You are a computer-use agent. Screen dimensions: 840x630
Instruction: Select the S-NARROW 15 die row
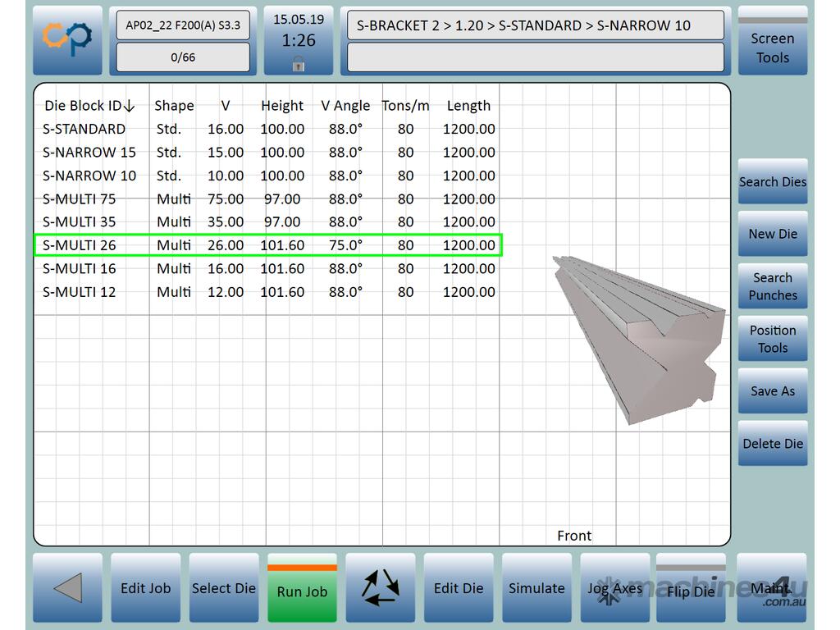[89, 152]
